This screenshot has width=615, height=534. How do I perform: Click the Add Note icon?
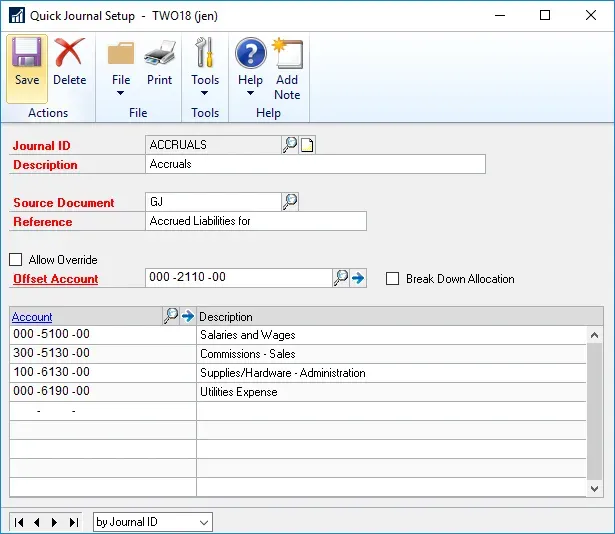coord(287,68)
